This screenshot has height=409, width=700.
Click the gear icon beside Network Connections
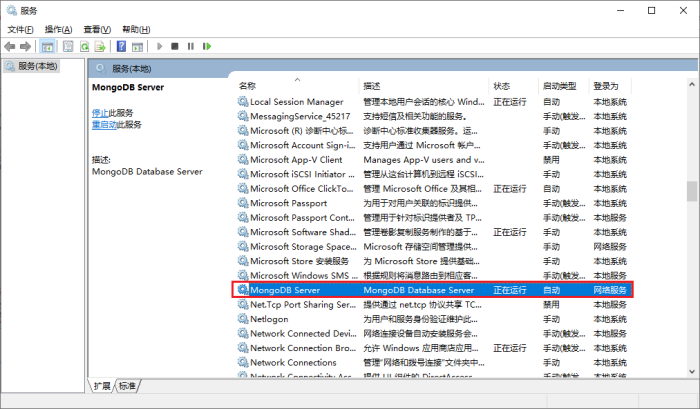[243, 362]
